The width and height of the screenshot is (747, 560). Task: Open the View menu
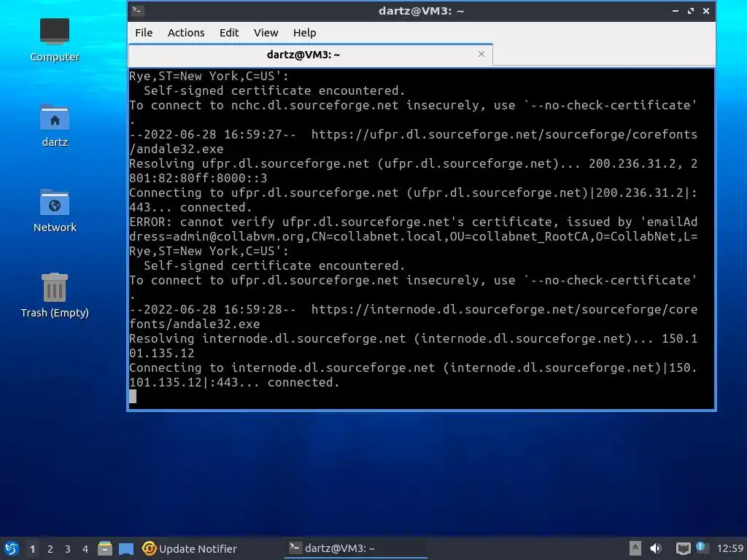[266, 32]
